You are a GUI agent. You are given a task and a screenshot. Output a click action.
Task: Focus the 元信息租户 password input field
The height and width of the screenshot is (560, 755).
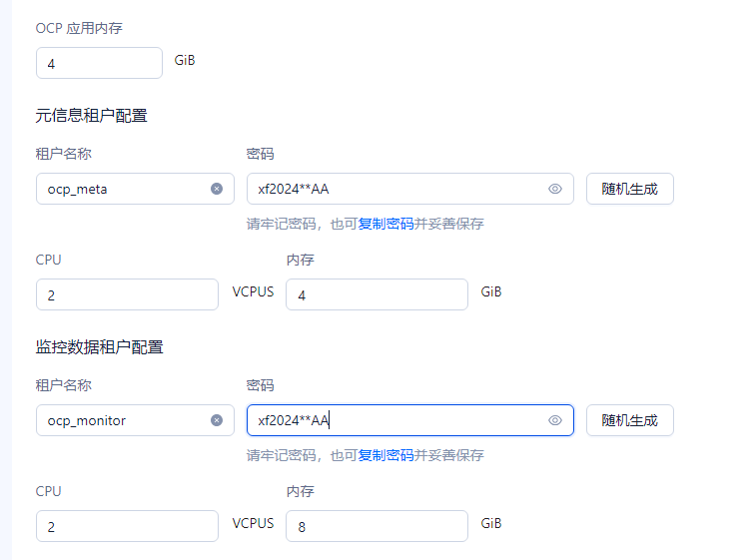[397, 189]
